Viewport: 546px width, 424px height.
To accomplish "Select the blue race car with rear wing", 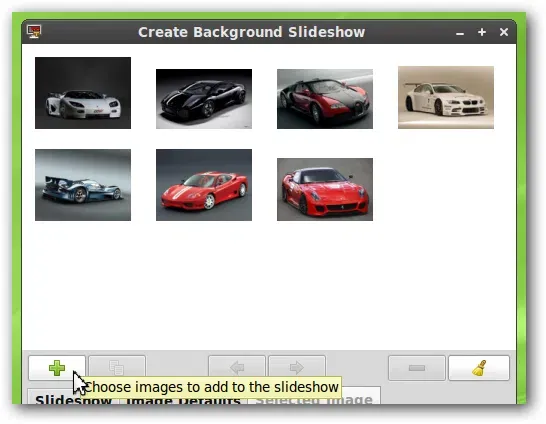I will pos(83,185).
